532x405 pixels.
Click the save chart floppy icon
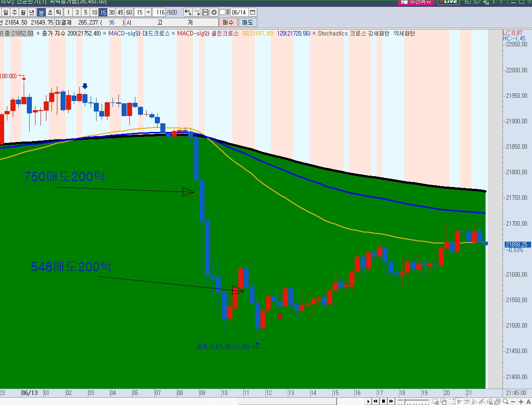(205, 13)
